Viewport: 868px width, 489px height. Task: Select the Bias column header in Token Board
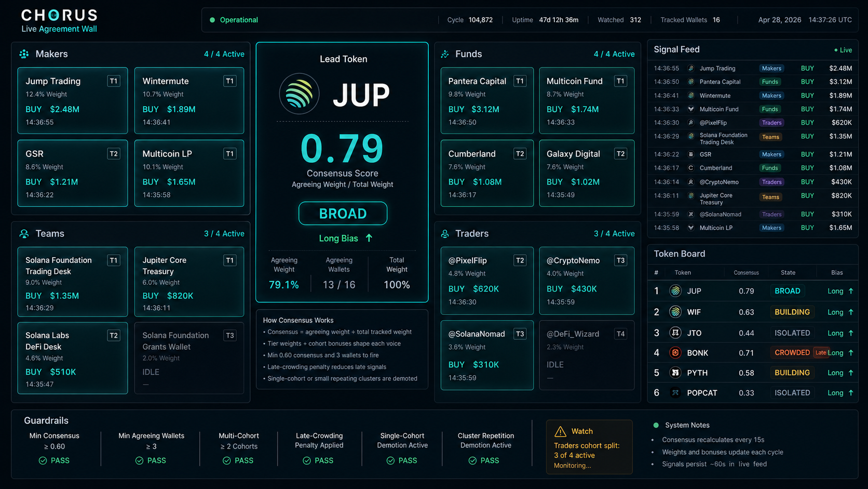pos(837,272)
